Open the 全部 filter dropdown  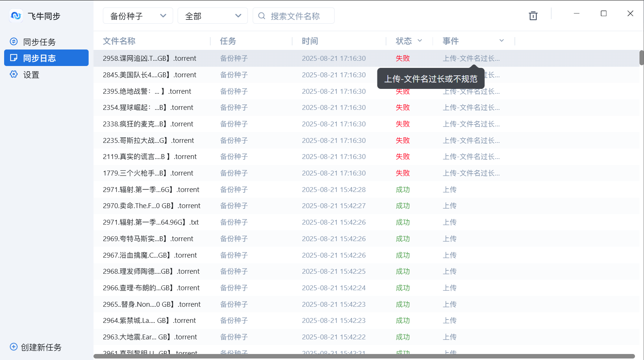tap(213, 16)
